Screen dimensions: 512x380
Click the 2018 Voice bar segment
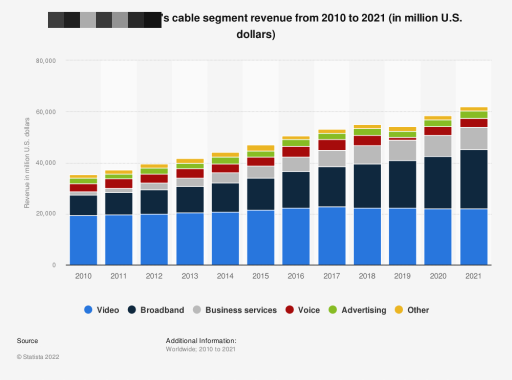[367, 140]
